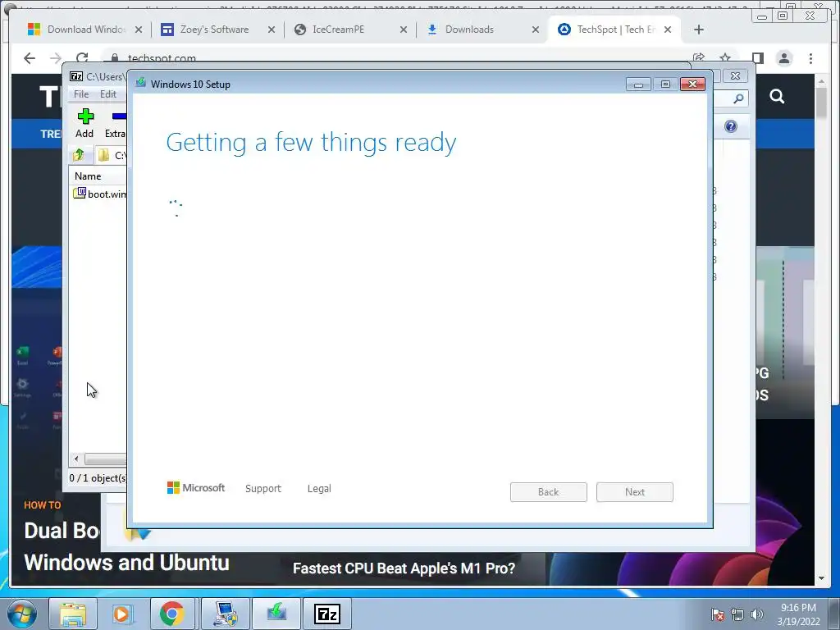
Task: Switch to the Zoey's Software tab
Action: point(214,30)
